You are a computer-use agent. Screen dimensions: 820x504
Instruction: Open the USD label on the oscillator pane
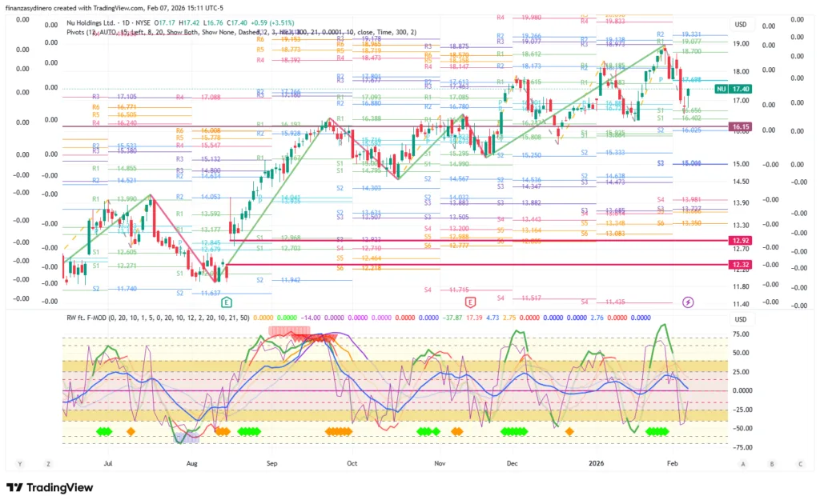click(740, 320)
